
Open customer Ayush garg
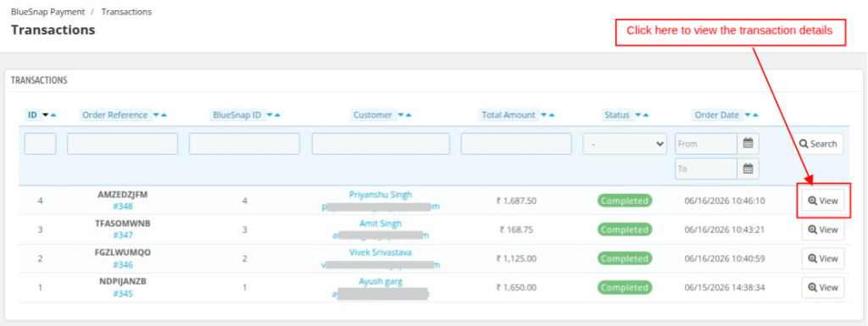[381, 281]
